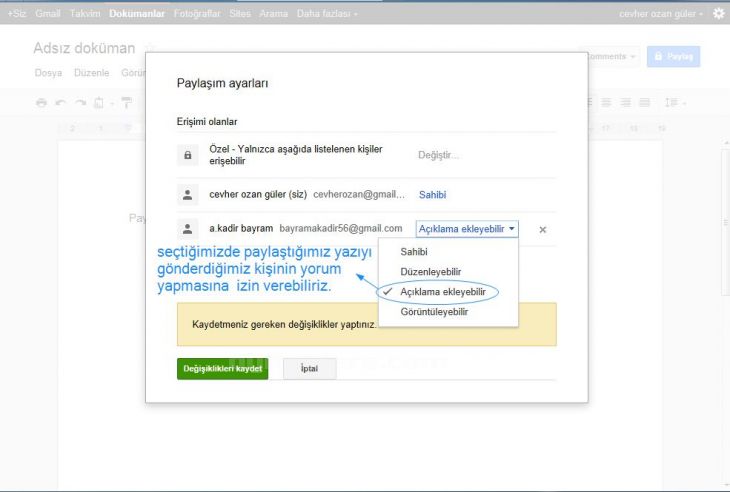
Task: Open the Açıklama ekleyebilir permission dropdown
Action: coord(467,229)
